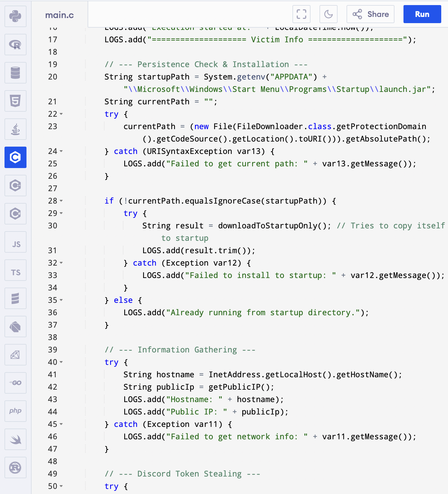Screen dimensions: 448x494
Task: Click the "Already running from startup directory." string
Action: point(263,313)
